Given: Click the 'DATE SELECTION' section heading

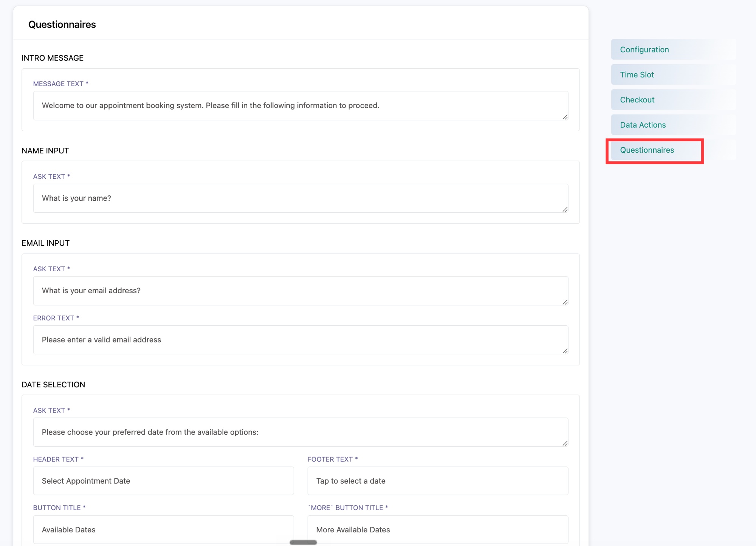Looking at the screenshot, I should (x=53, y=385).
